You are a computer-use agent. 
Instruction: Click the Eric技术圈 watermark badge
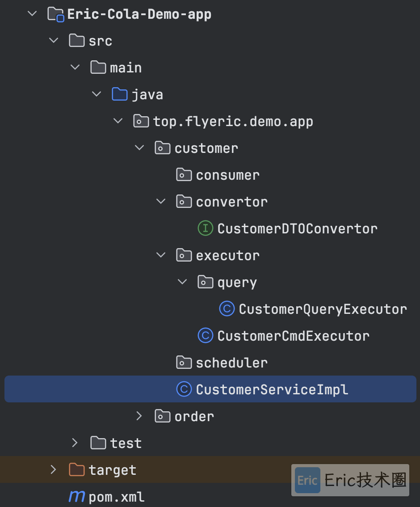click(x=350, y=480)
